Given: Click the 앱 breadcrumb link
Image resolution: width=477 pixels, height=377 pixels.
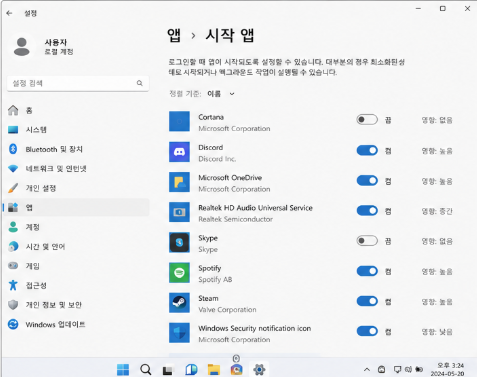Looking at the screenshot, I should tap(174, 35).
